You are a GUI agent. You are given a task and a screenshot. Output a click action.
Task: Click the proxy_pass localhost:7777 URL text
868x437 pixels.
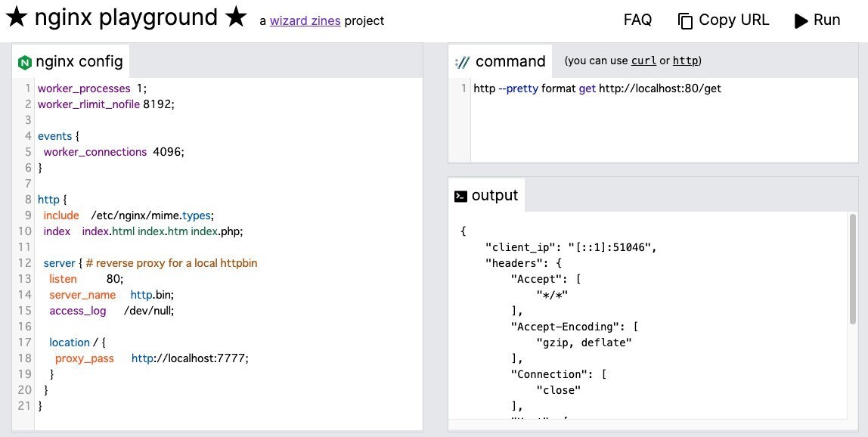pyautogui.click(x=191, y=358)
